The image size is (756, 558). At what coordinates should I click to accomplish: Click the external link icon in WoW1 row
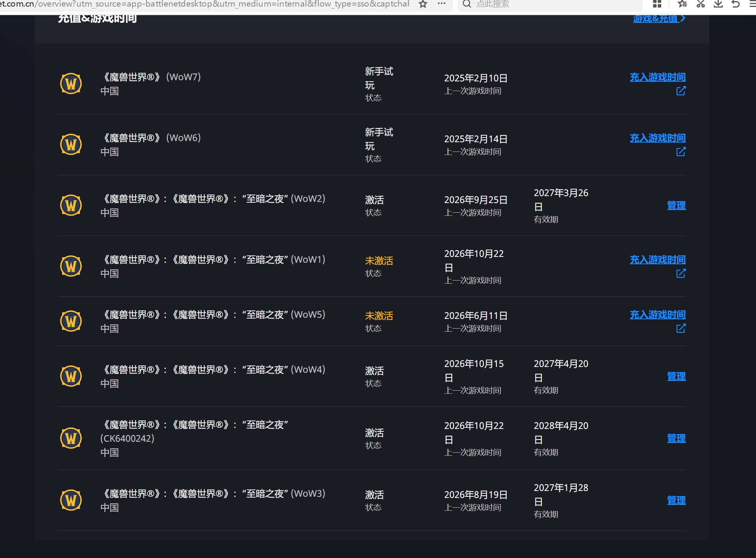coord(681,274)
